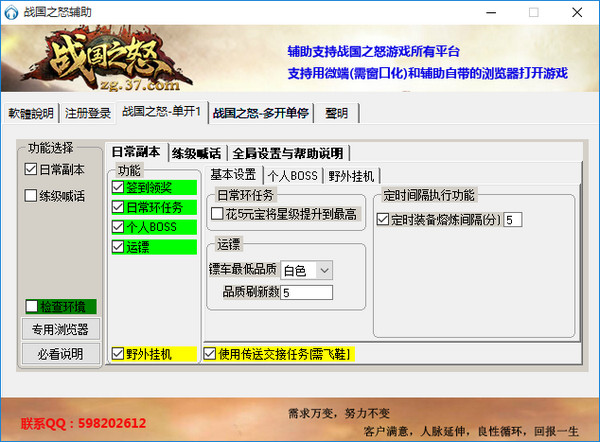Check the 检查环境 checkbox
The image size is (600, 442).
[32, 306]
